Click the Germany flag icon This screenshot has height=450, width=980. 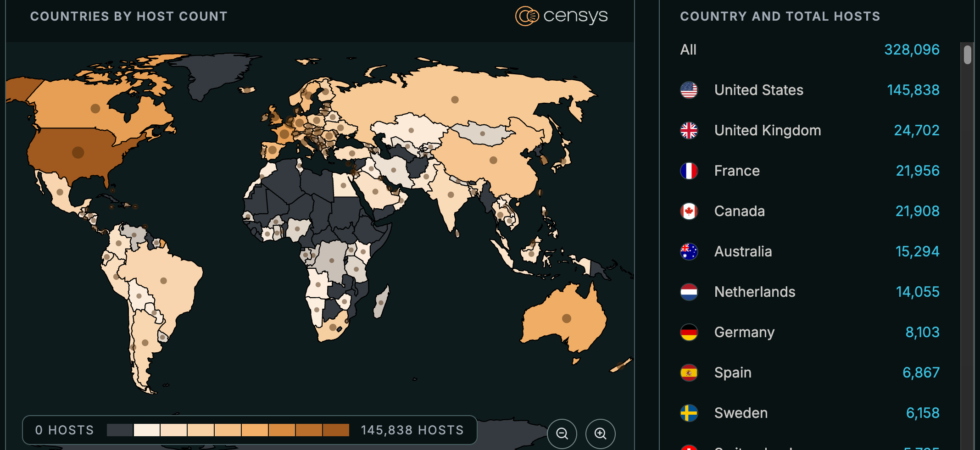tap(689, 332)
